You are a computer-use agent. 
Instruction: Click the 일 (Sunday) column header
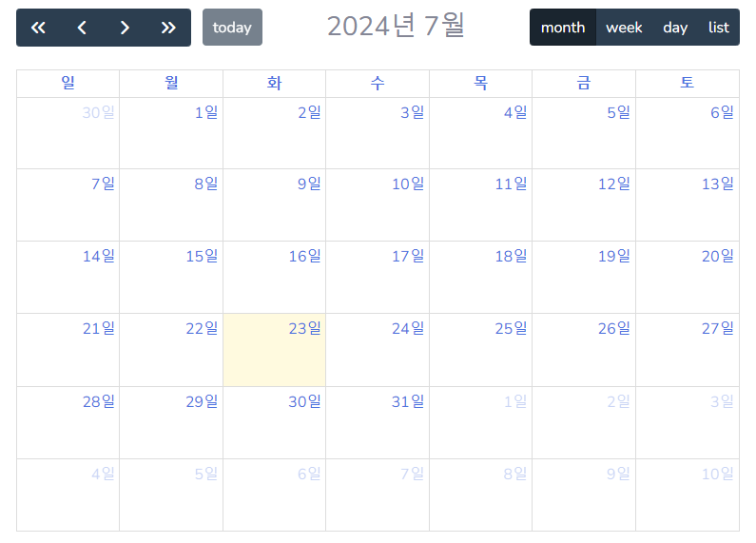point(68,83)
